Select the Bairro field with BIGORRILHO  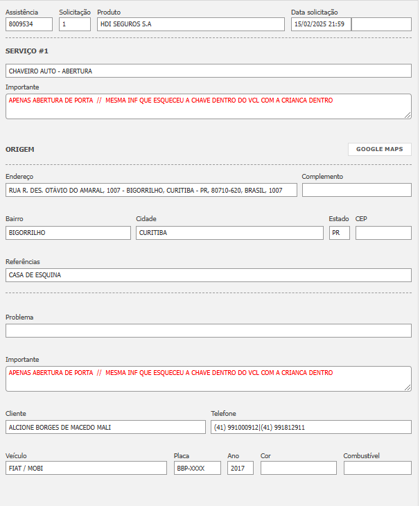coord(68,233)
